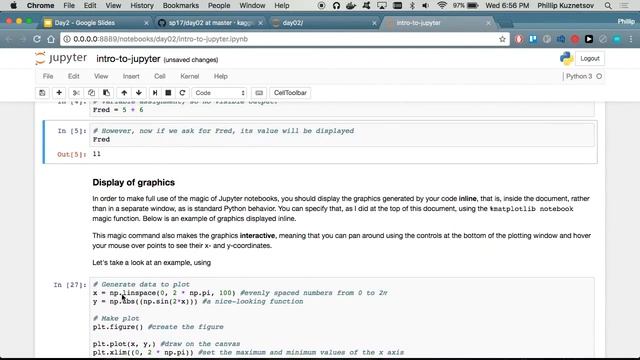Click the date and time Wed 6:56 PM
The height and width of the screenshot is (360, 640).
pos(507,6)
